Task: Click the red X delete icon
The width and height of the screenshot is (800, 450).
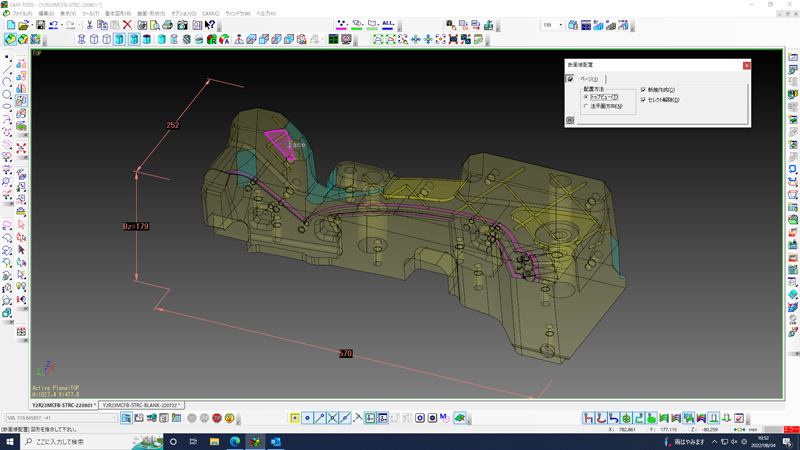Action: tap(127, 25)
